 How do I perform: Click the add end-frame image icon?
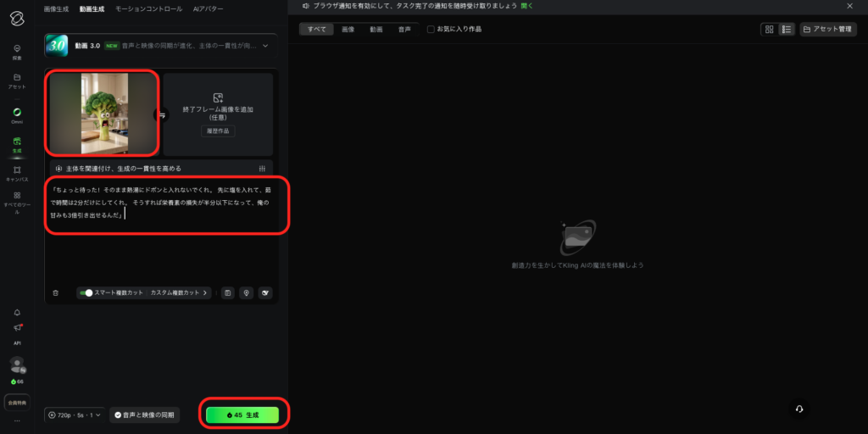click(x=218, y=97)
